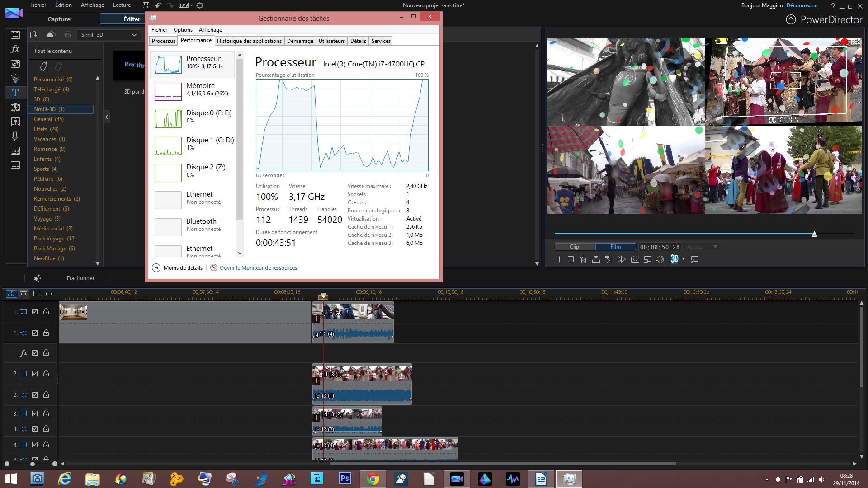Click the fast forward button
Screen dimensions: 868x488
pyautogui.click(x=622, y=259)
